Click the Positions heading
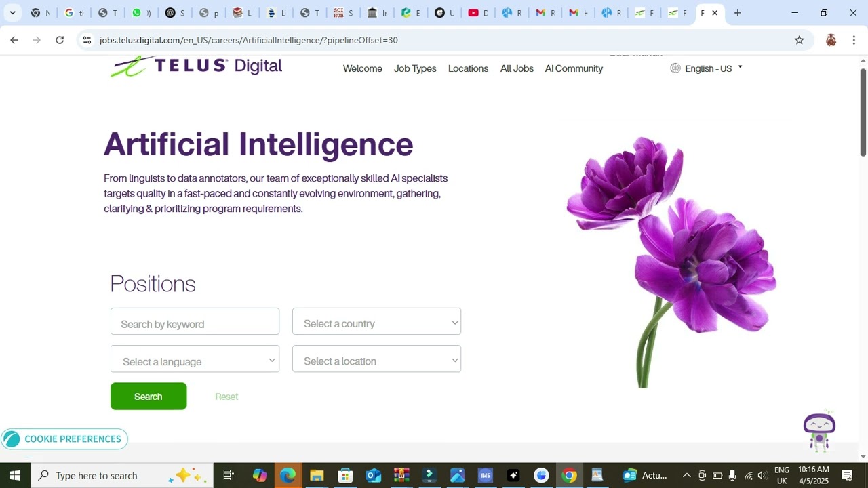868x488 pixels. click(x=153, y=283)
